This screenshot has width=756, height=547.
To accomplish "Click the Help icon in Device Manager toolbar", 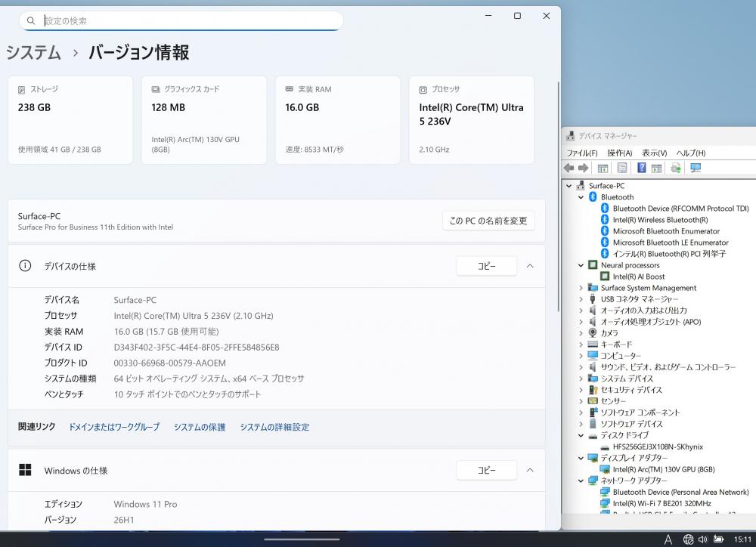I will pos(641,168).
